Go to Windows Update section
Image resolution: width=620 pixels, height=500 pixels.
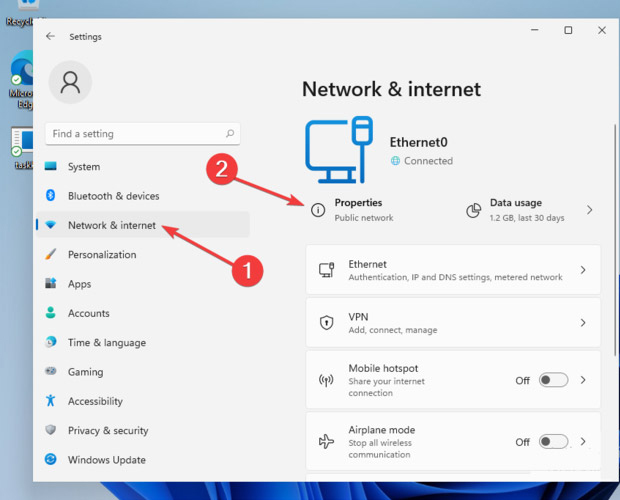[106, 460]
